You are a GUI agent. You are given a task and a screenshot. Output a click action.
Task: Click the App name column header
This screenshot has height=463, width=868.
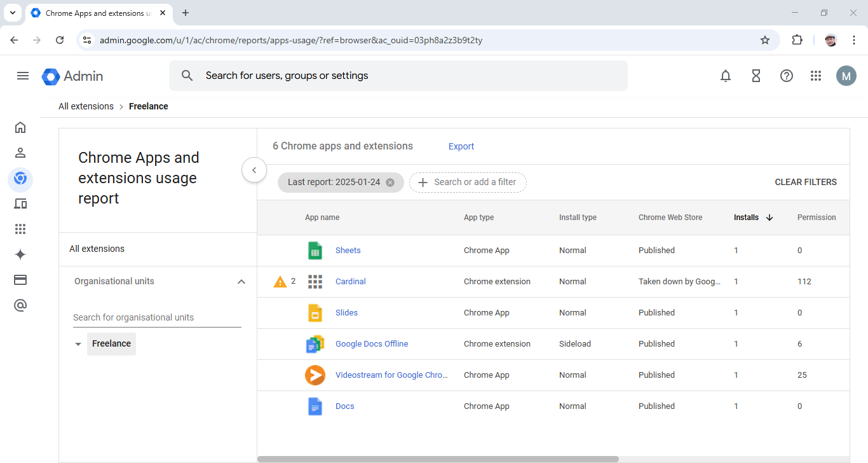click(322, 218)
